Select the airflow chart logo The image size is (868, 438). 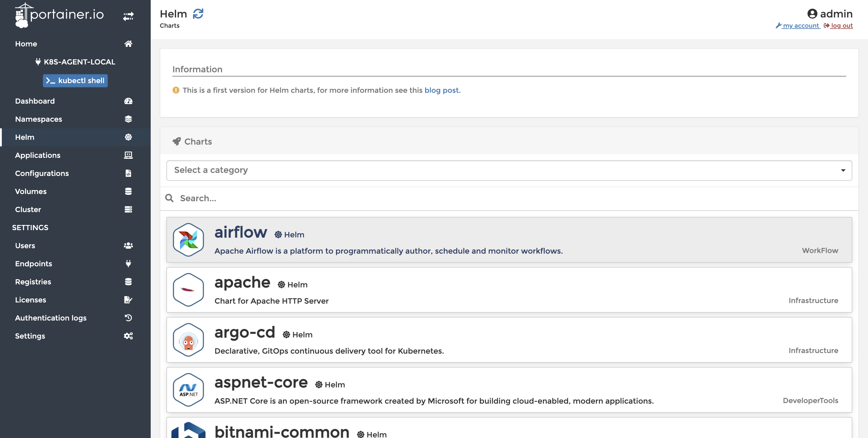pyautogui.click(x=188, y=240)
